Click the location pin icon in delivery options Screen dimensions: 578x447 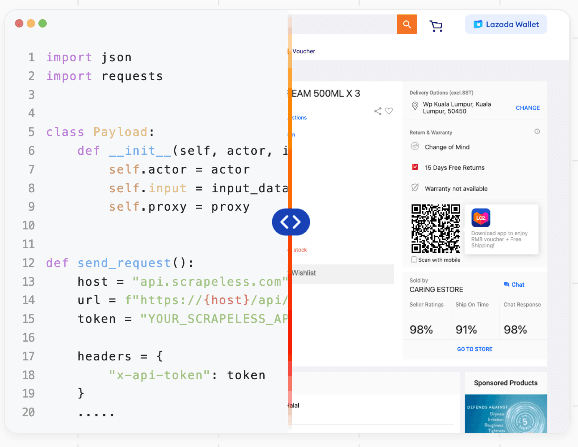[415, 106]
